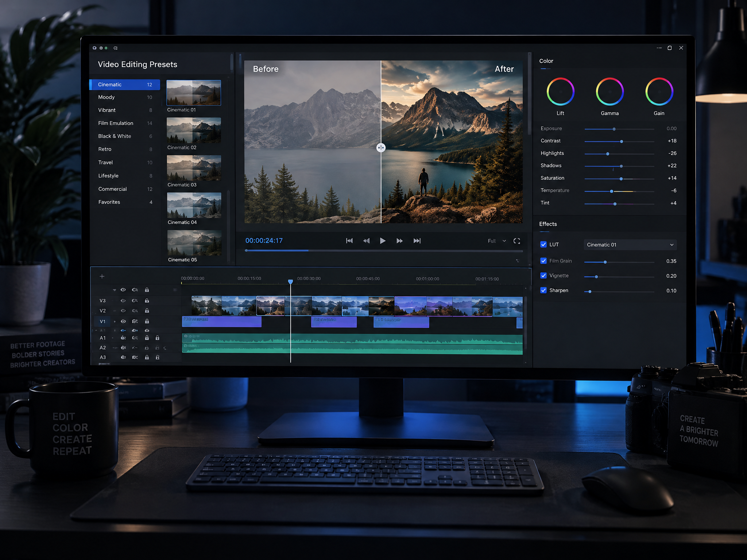Viewport: 747px width, 560px height.
Task: Click the speaker icon on track A2
Action: pos(124,348)
